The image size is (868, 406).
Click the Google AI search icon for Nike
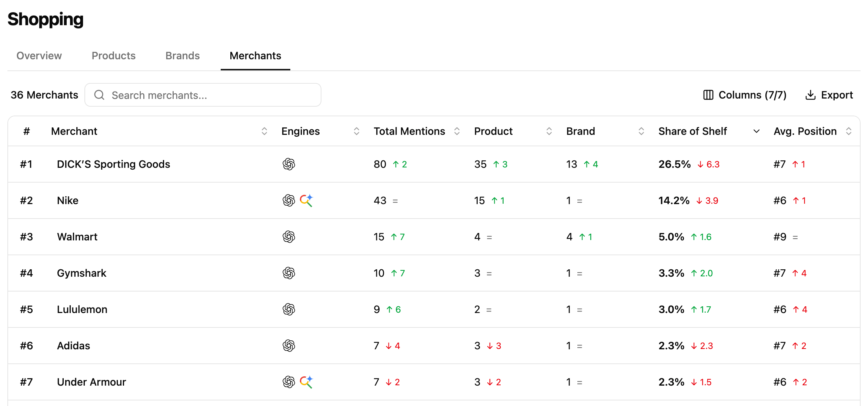306,200
